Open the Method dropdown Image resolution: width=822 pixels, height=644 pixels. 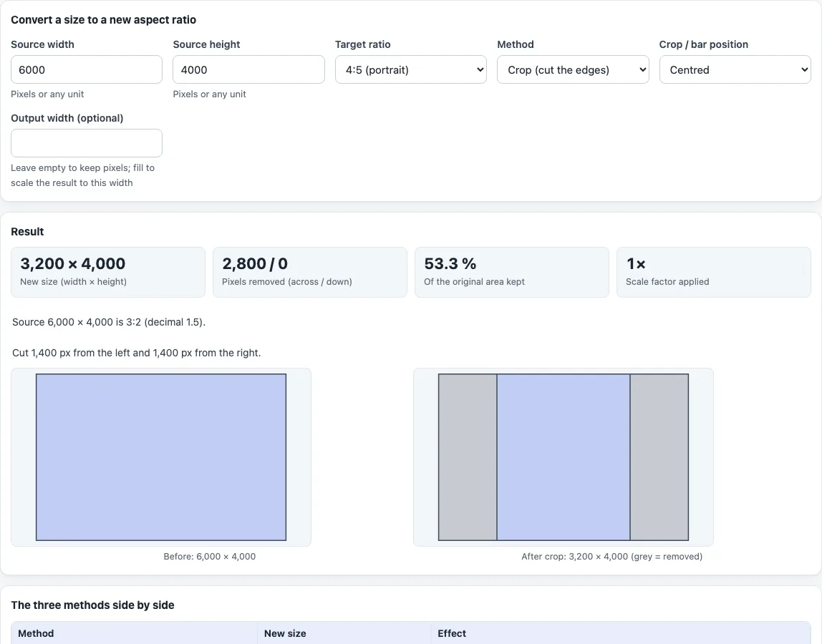pyautogui.click(x=573, y=69)
